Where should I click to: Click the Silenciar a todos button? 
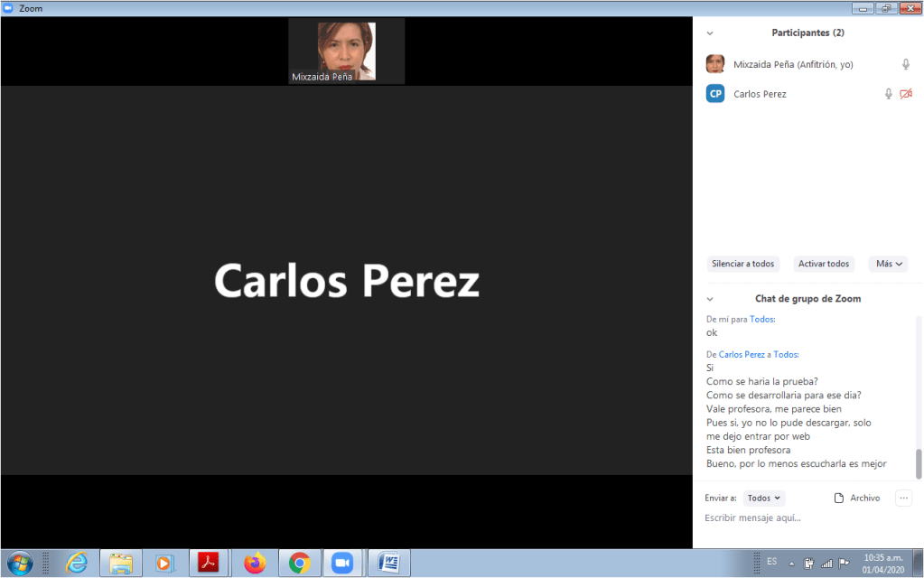[742, 264]
